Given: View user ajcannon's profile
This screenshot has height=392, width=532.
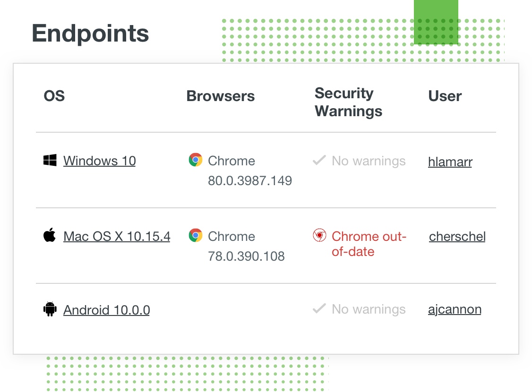Looking at the screenshot, I should coord(455,309).
